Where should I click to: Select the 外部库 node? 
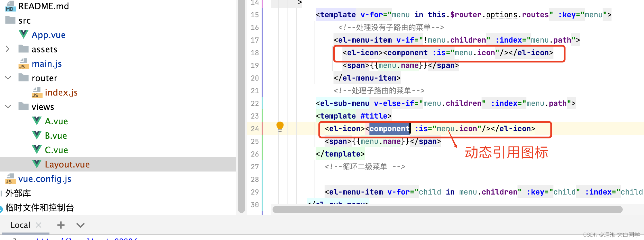tap(18, 193)
